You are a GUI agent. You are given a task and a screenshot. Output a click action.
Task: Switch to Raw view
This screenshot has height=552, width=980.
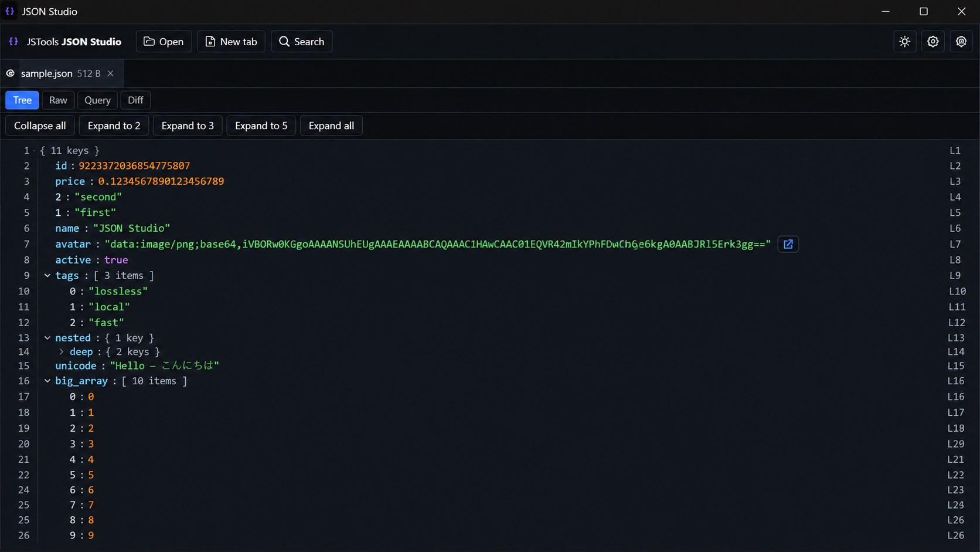tap(58, 100)
